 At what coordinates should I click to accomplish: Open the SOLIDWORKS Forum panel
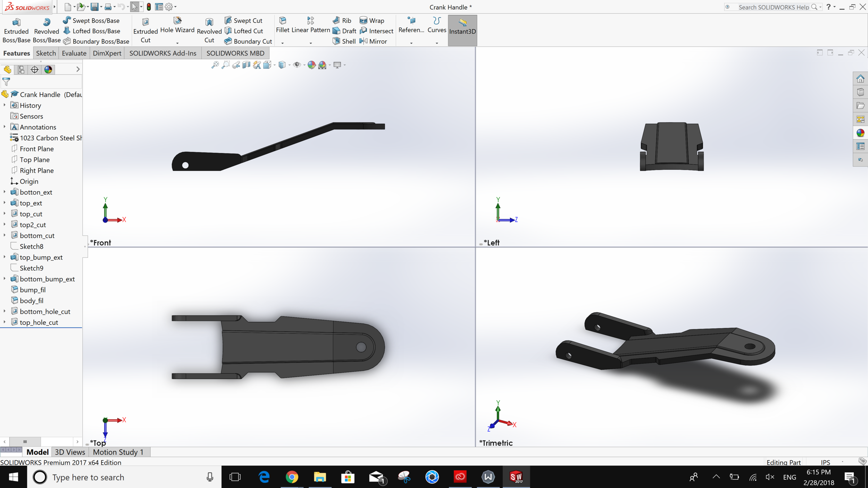(860, 160)
